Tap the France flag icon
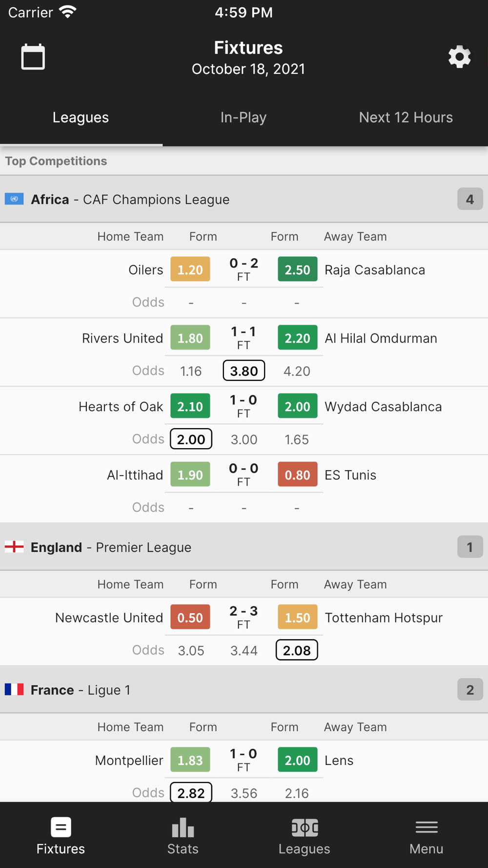The image size is (488, 868). [14, 689]
